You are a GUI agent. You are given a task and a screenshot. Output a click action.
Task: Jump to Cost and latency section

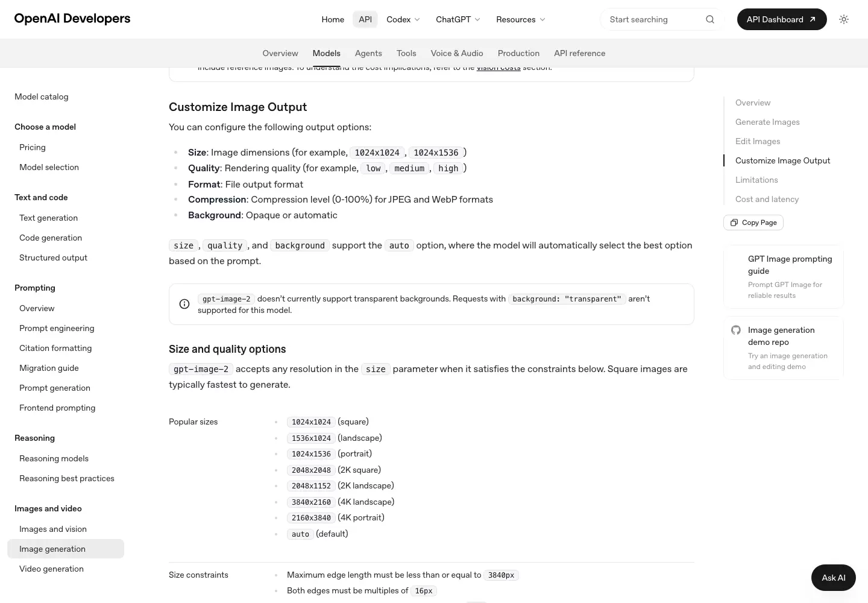(x=767, y=199)
